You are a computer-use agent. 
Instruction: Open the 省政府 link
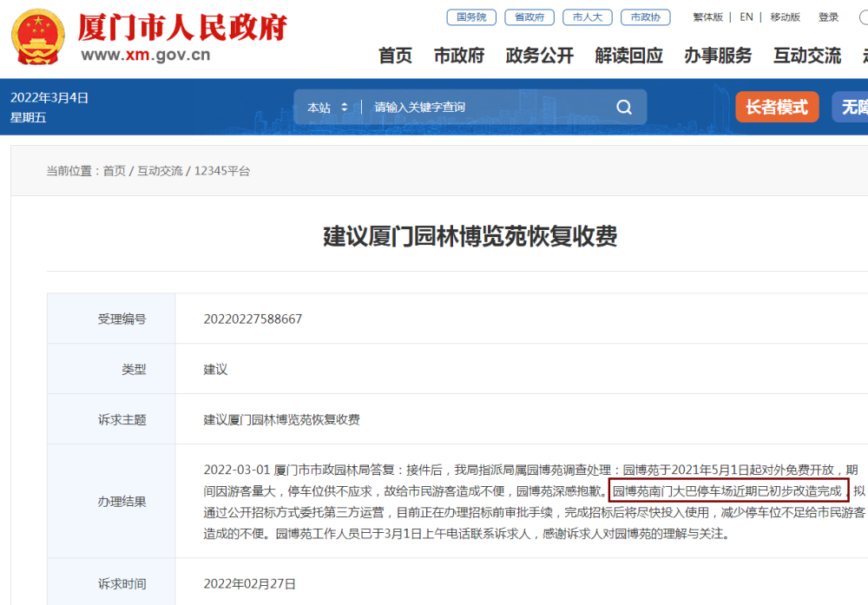point(529,17)
